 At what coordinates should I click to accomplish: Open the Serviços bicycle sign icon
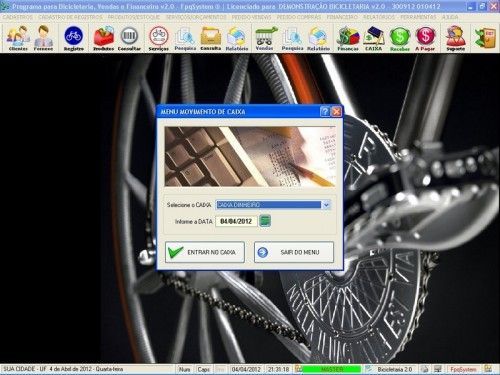(x=159, y=38)
